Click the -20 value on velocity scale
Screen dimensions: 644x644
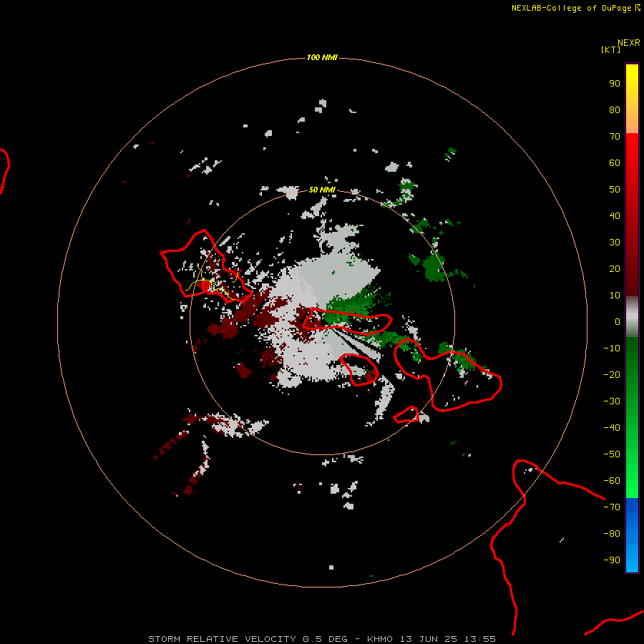coord(612,375)
